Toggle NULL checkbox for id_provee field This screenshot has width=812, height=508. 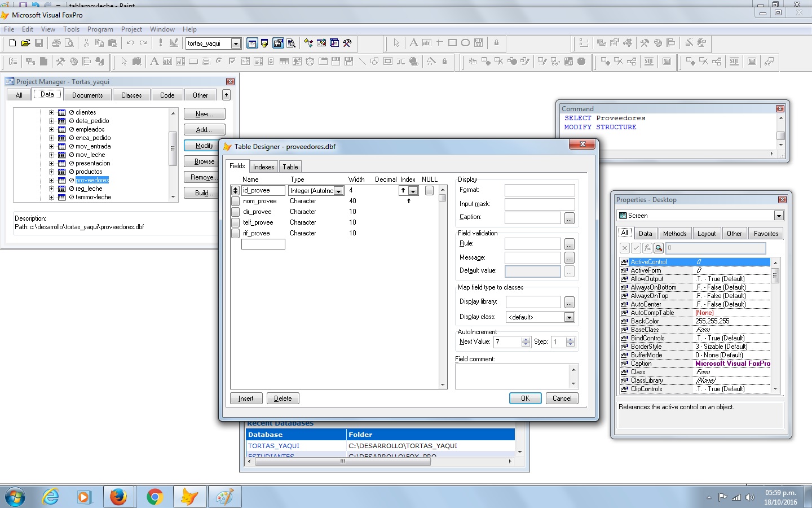(429, 191)
